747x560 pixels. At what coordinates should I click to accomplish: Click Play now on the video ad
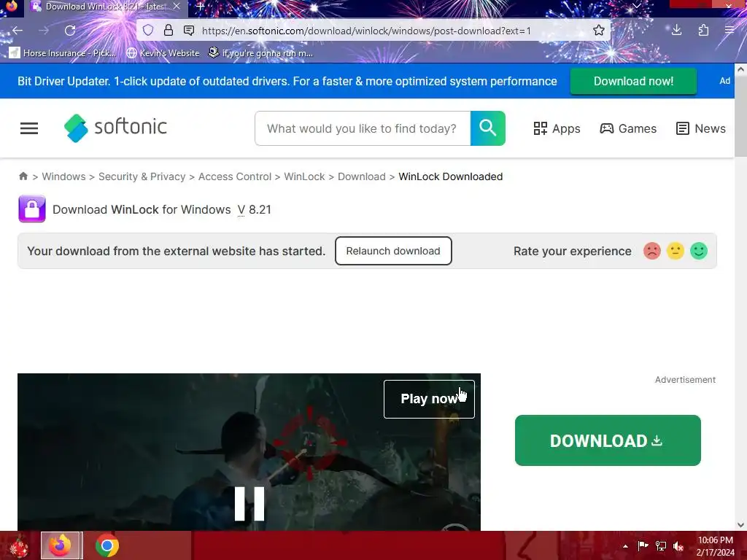point(429,399)
